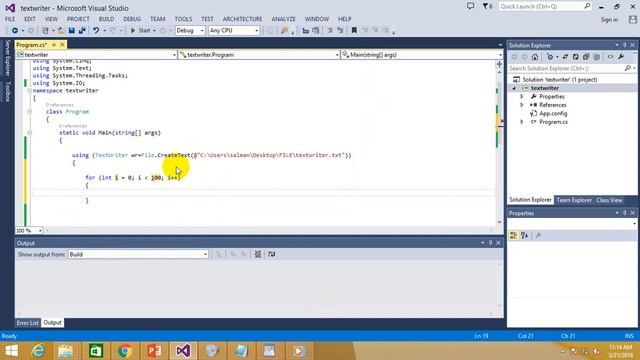This screenshot has width=640, height=360.
Task: Switch to the Team Explorer tab
Action: click(574, 200)
